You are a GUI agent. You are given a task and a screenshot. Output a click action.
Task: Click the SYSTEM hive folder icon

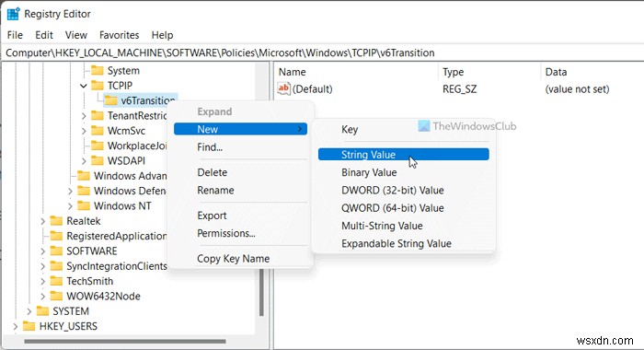[42, 311]
